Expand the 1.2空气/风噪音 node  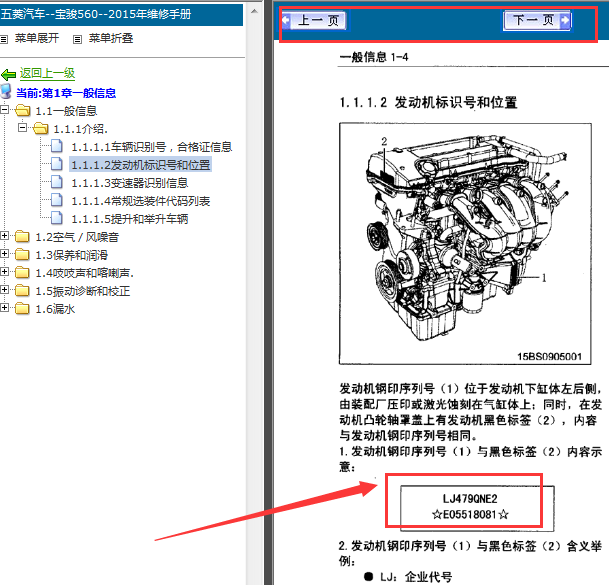pos(5,236)
